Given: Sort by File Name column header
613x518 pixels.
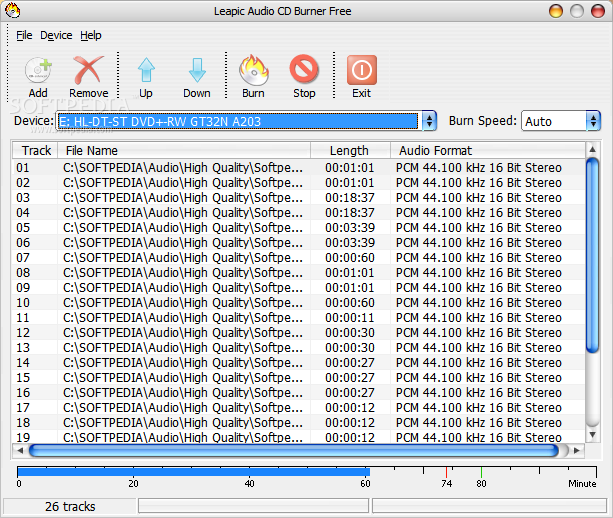Looking at the screenshot, I should click(x=184, y=151).
